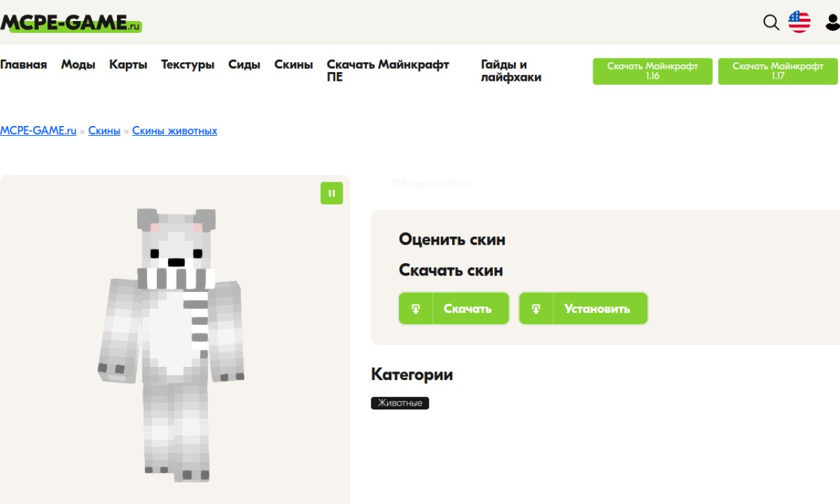Click the MCPE-GAME.ru site logo

pyautogui.click(x=71, y=23)
